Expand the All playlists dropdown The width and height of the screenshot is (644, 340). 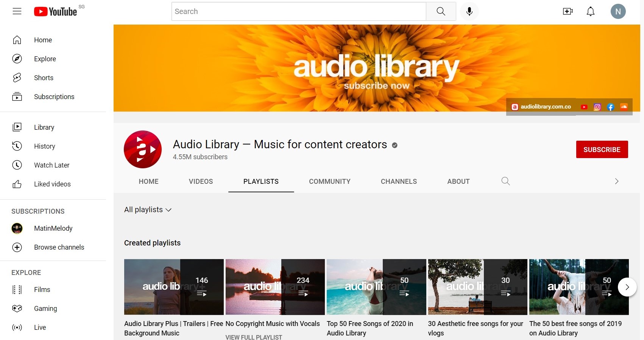tap(148, 210)
